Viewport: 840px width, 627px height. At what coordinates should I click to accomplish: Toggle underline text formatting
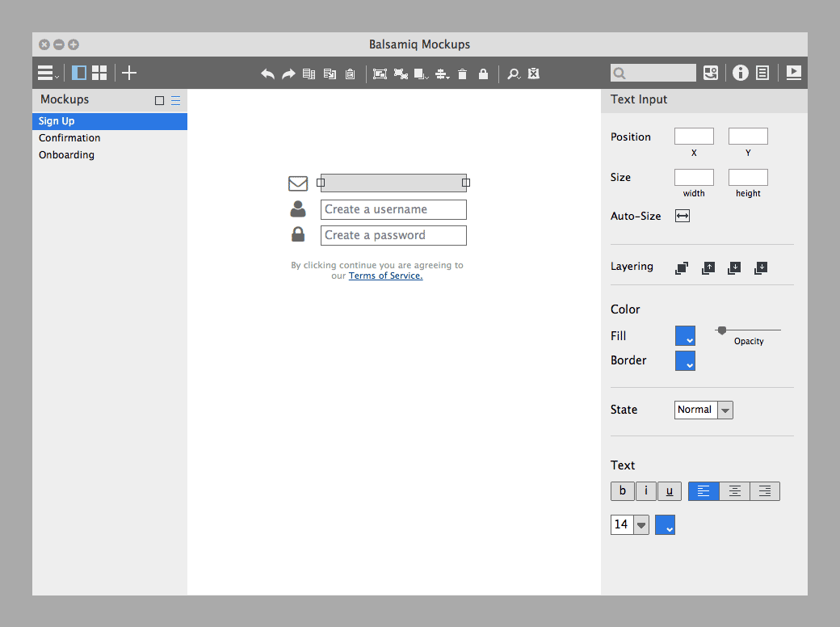point(669,490)
